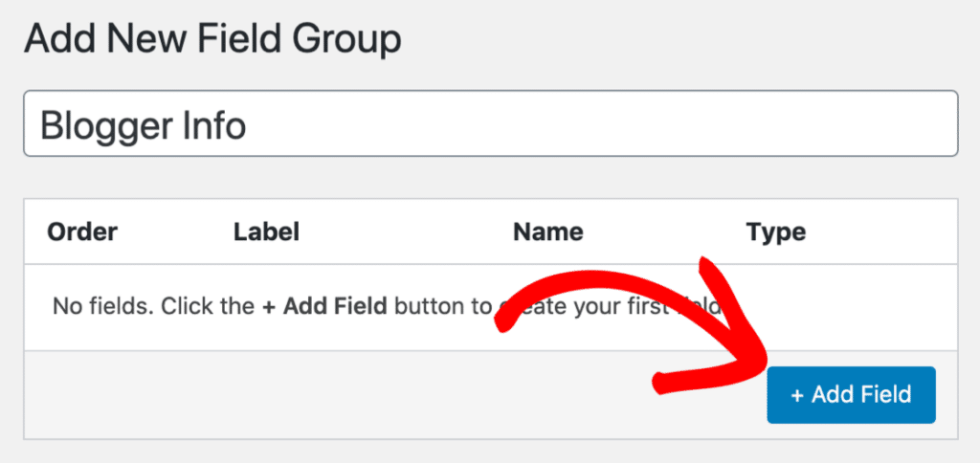This screenshot has width=980, height=463.
Task: Click the plus sign on Add Field button
Action: pyautogui.click(x=796, y=394)
